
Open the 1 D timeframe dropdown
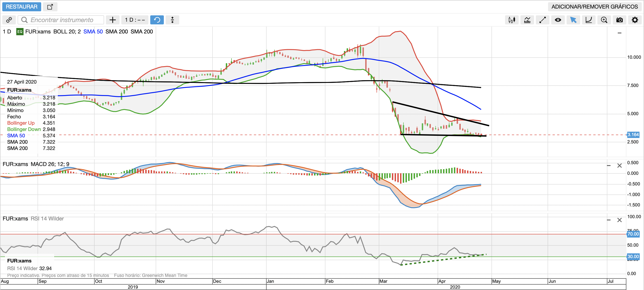pyautogui.click(x=135, y=20)
